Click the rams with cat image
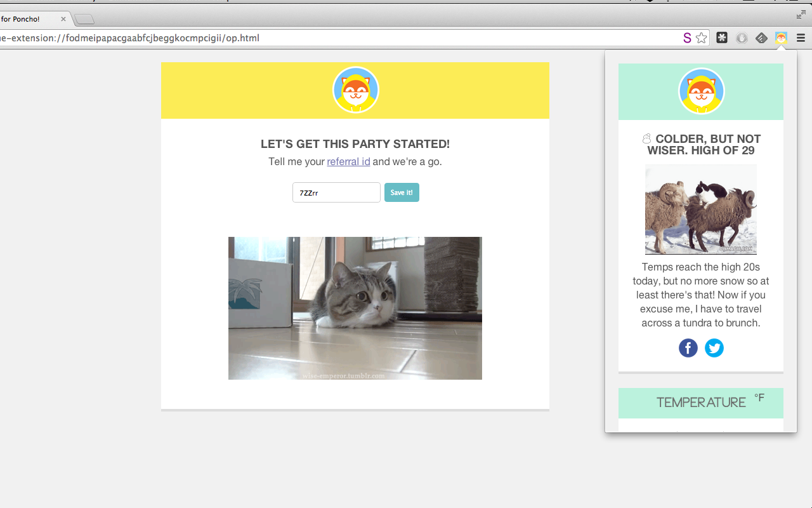The image size is (812, 508). tap(701, 210)
